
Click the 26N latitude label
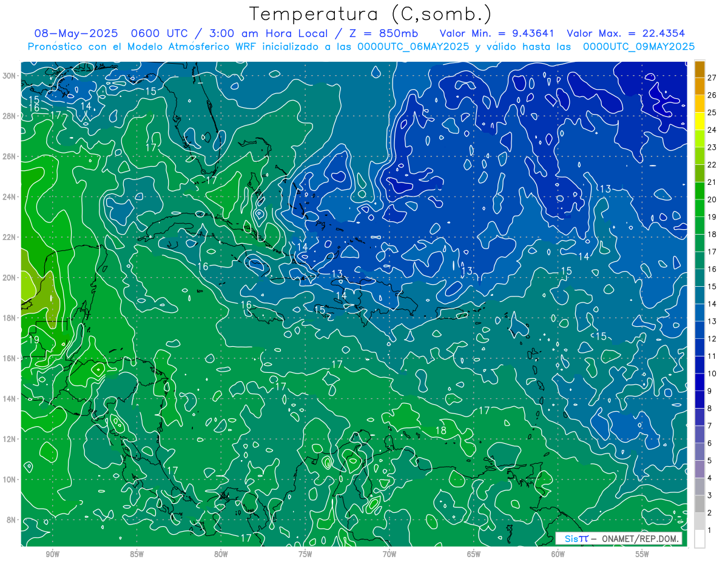click(x=10, y=156)
